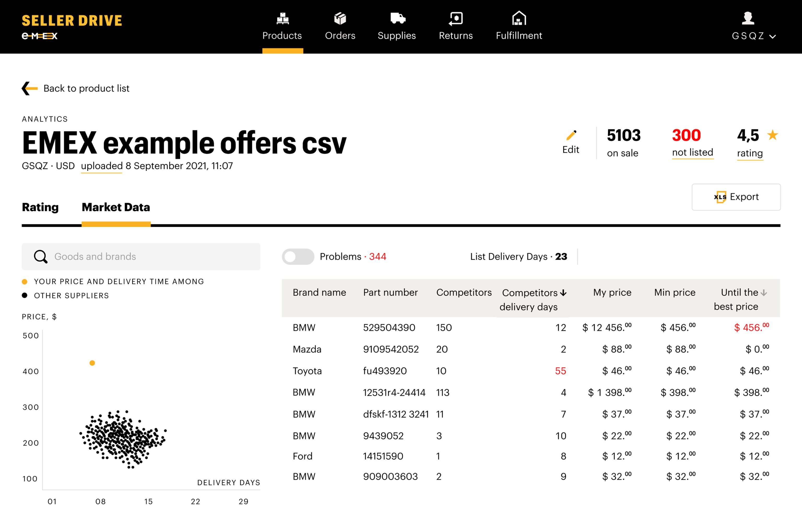This screenshot has width=802, height=532.
Task: Click the uploaded date link
Action: click(x=102, y=166)
